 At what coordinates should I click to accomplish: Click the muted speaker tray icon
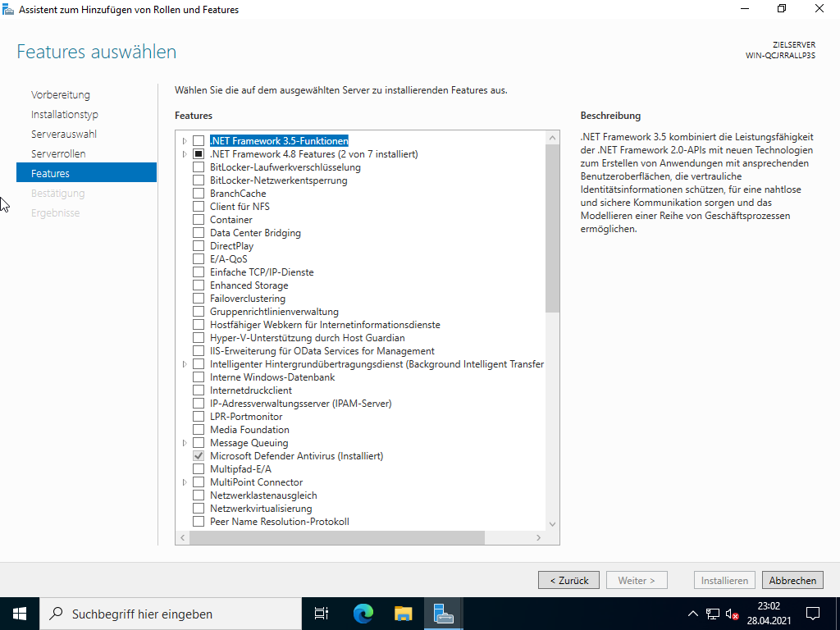pyautogui.click(x=733, y=614)
